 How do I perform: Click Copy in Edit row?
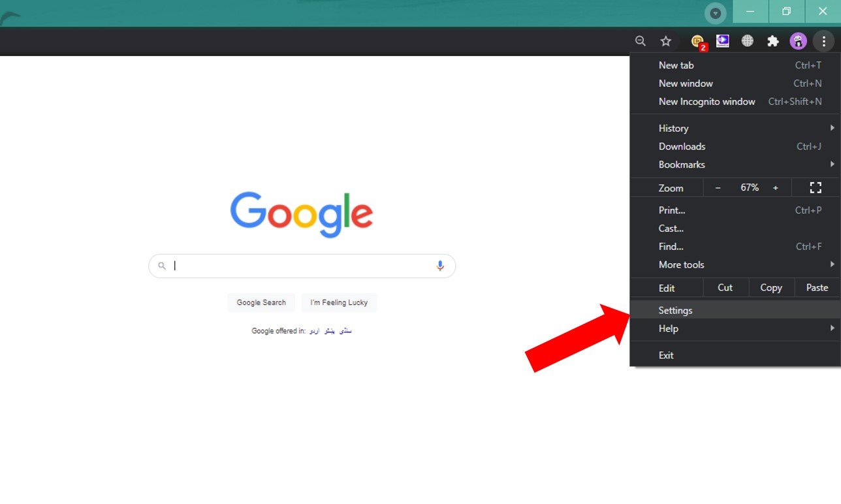pos(771,288)
